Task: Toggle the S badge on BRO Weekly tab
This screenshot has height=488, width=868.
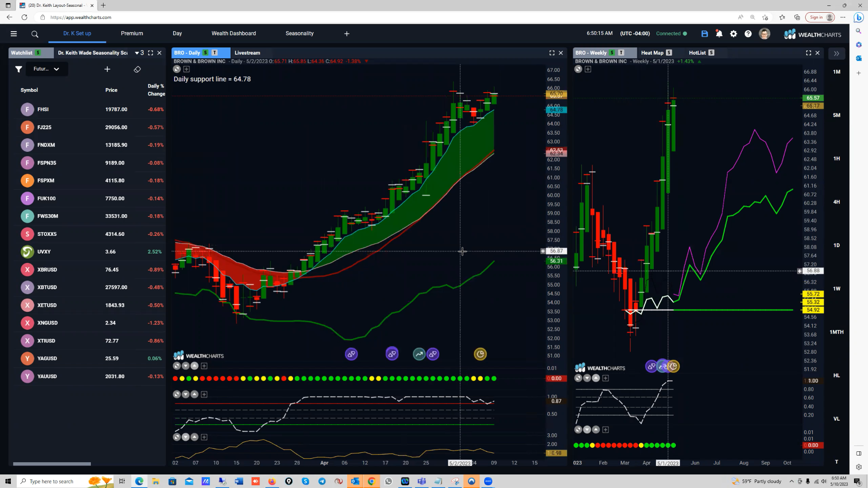Action: pos(612,53)
